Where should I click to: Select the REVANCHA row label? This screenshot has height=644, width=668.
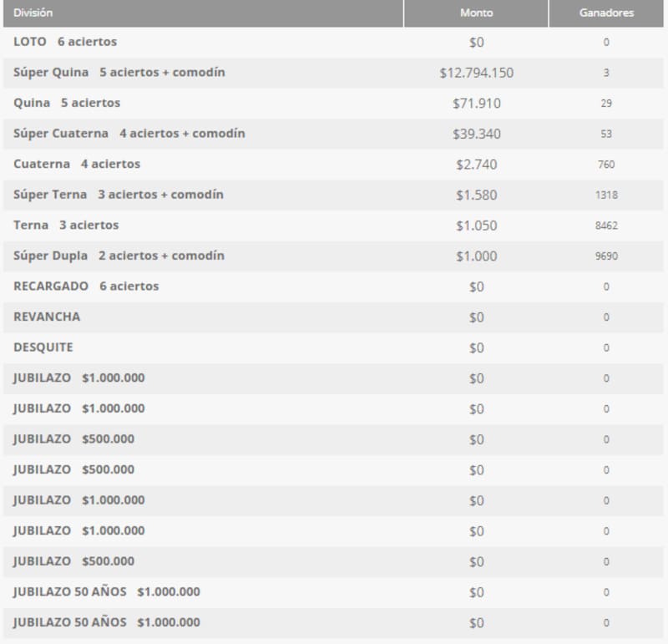[47, 317]
